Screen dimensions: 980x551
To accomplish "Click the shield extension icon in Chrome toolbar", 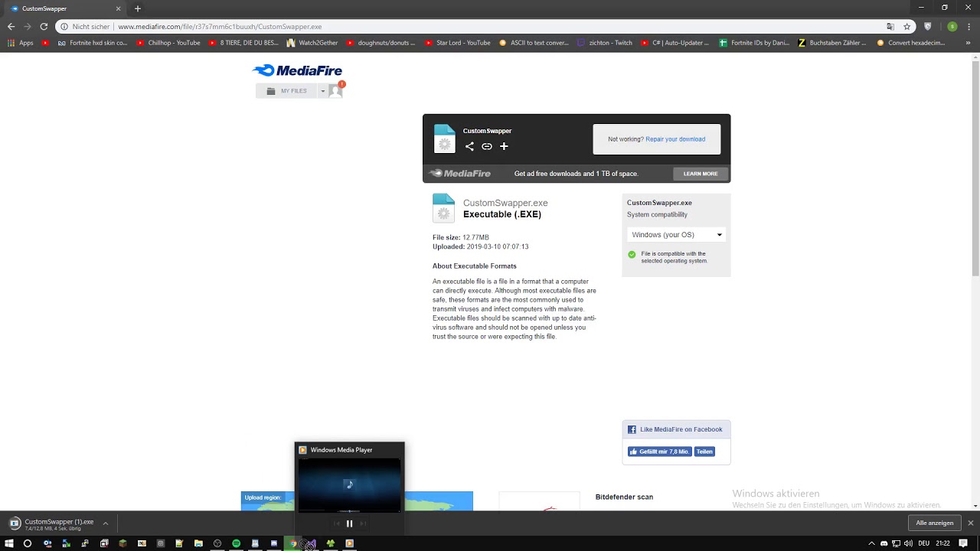I will [x=928, y=26].
